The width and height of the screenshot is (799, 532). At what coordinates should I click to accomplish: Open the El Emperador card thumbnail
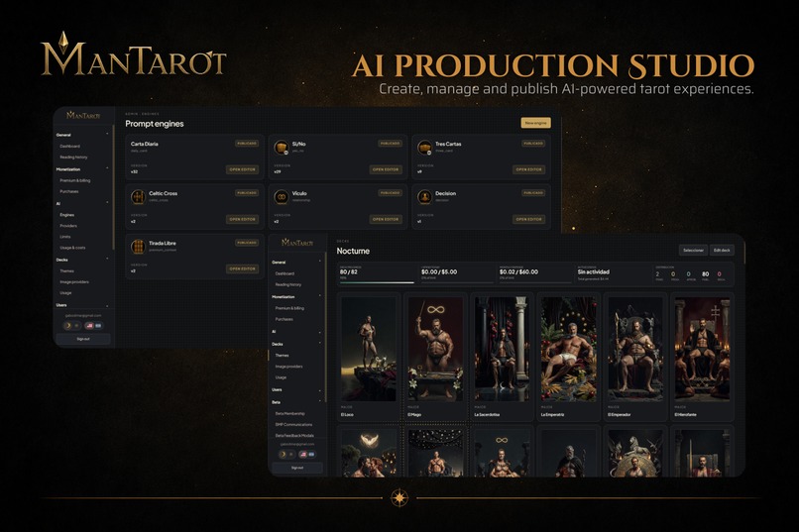click(x=635, y=350)
